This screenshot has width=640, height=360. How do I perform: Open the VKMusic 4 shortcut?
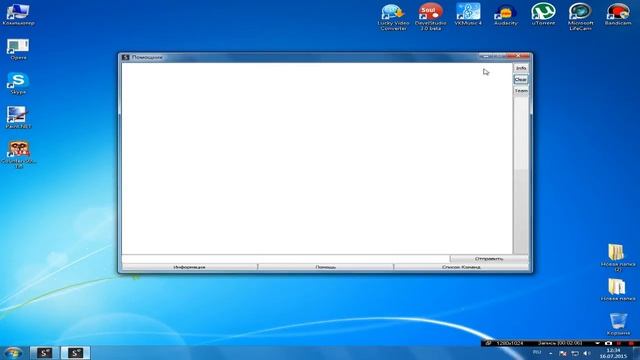pos(468,15)
